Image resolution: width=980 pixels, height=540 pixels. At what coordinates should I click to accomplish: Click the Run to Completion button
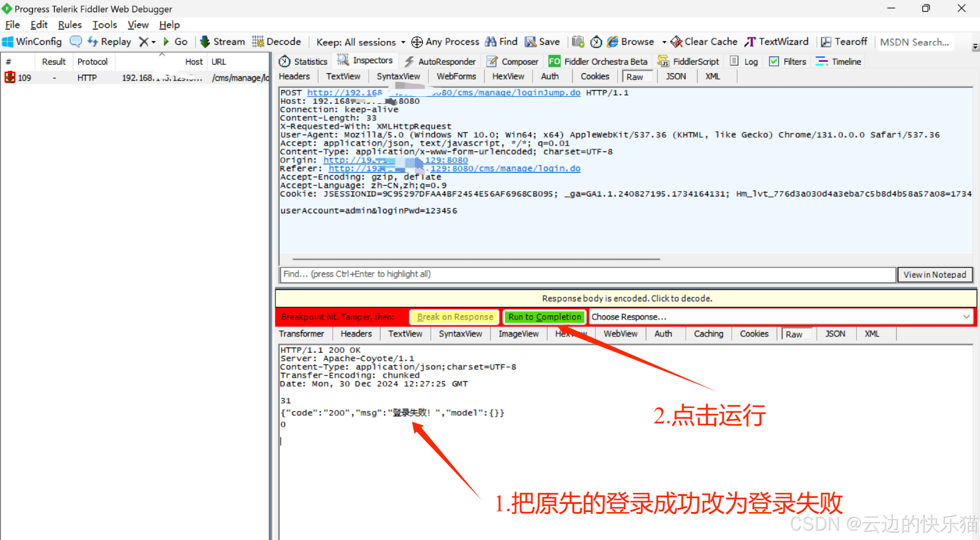point(544,317)
